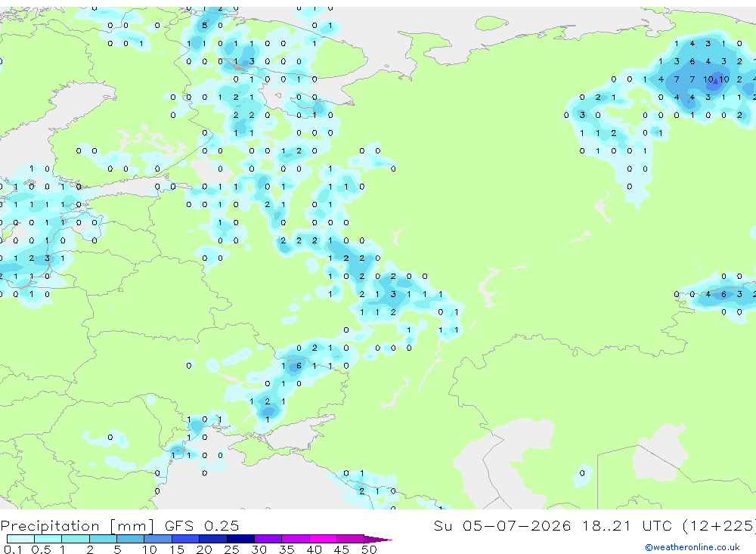This screenshot has width=756, height=554.
Task: Click the 30–35 mm purple legend swatch
Action: (x=268, y=539)
